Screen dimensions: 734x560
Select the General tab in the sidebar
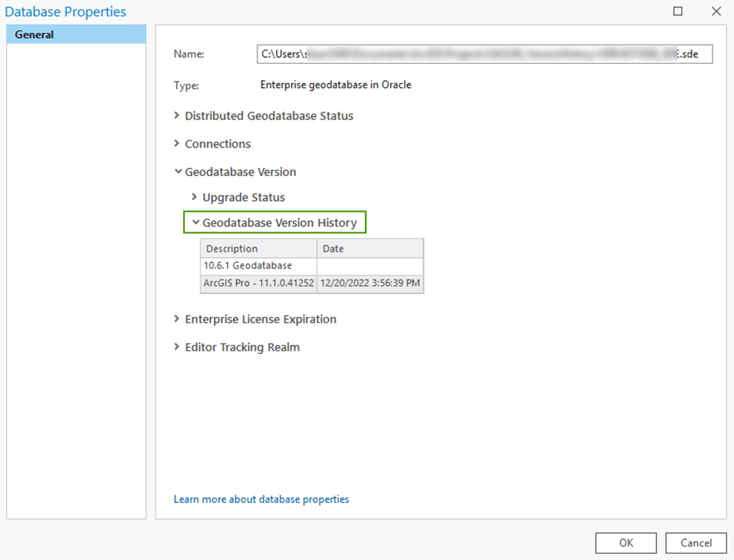(x=34, y=34)
